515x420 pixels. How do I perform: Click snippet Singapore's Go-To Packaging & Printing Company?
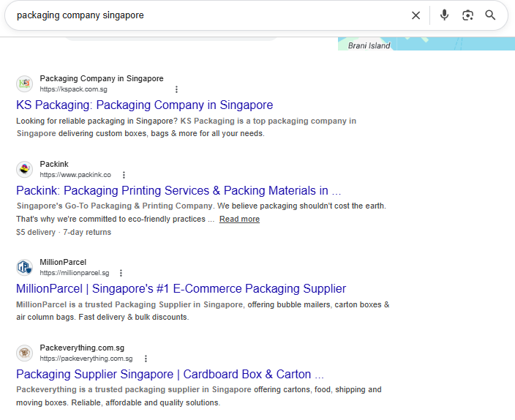tap(201, 213)
